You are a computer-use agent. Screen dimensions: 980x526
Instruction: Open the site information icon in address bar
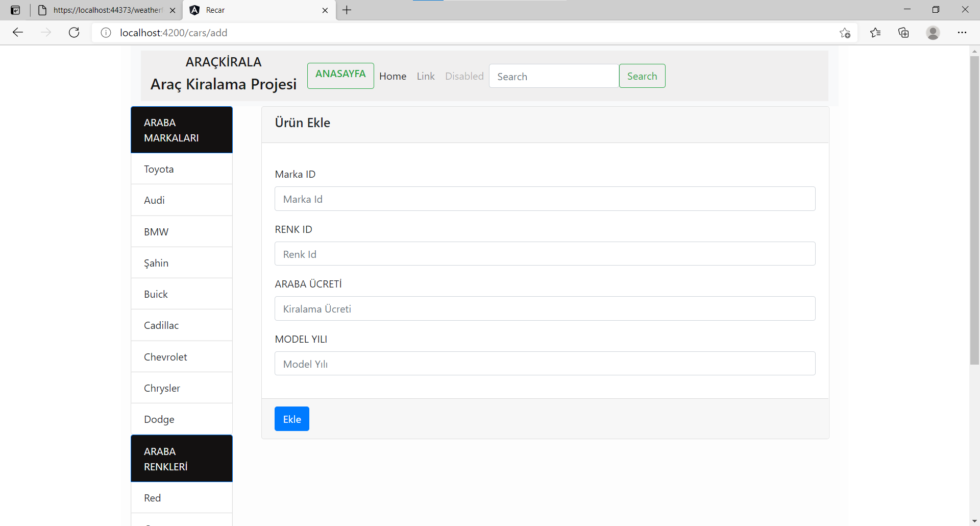[106, 32]
